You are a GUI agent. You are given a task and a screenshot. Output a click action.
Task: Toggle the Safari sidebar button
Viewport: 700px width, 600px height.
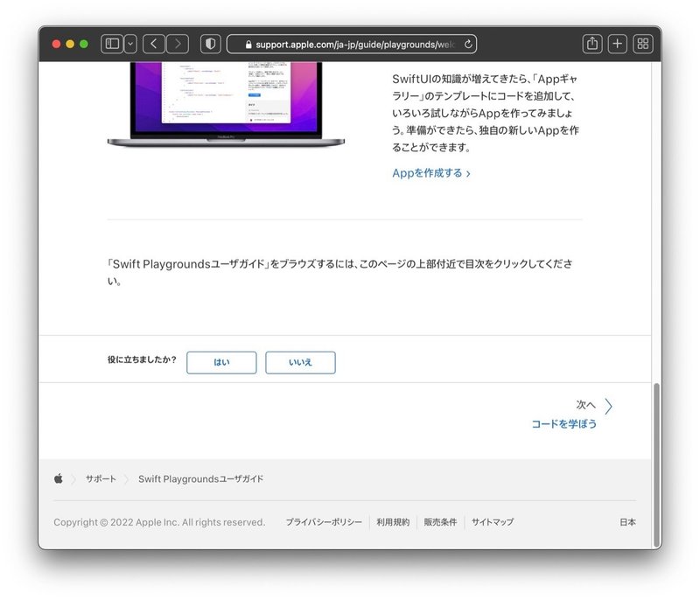(x=112, y=44)
